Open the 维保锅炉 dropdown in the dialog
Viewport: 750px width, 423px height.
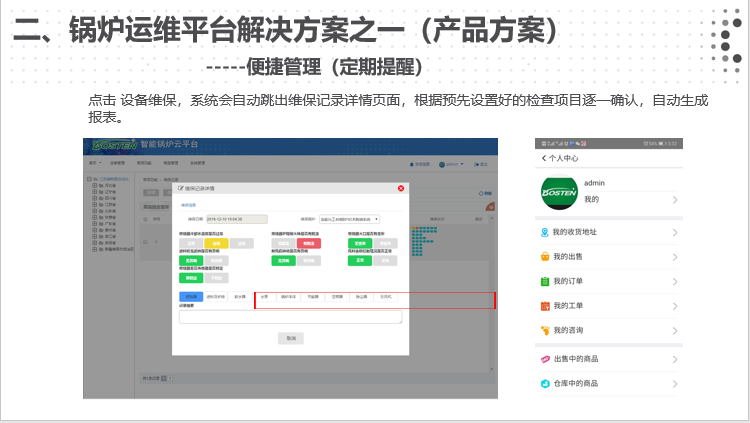[350, 219]
